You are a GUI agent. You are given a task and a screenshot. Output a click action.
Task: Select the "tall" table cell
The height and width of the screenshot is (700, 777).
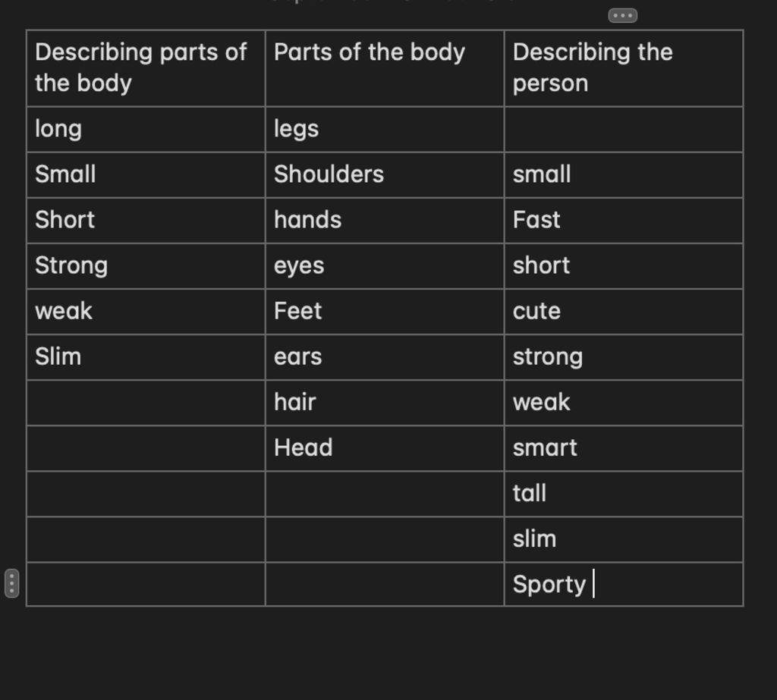pos(623,493)
